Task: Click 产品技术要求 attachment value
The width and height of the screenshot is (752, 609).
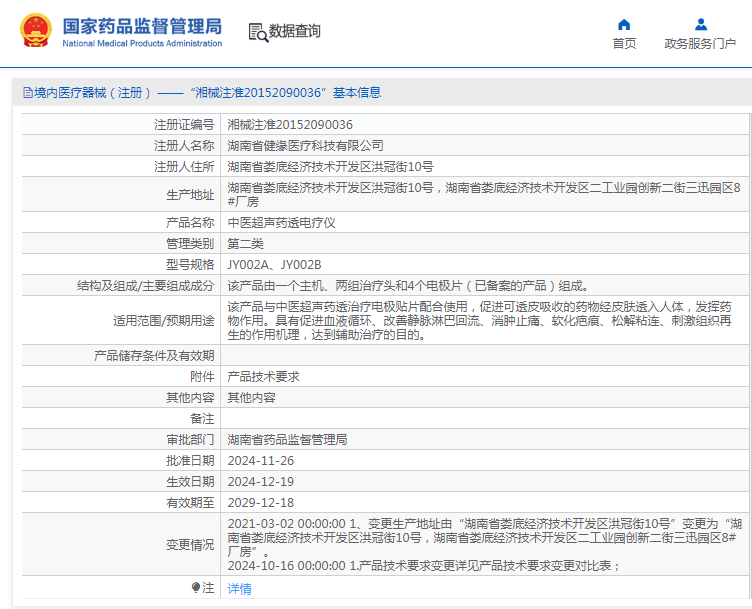Action: coord(263,376)
